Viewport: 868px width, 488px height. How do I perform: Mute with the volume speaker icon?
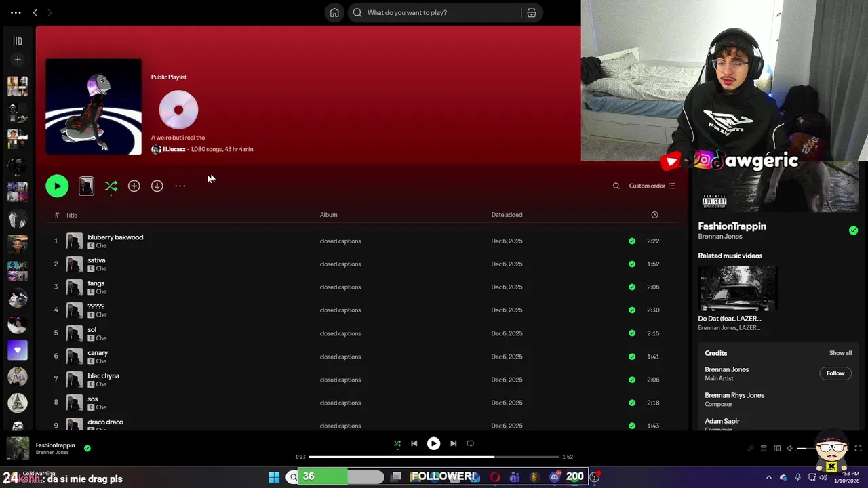[x=790, y=449]
